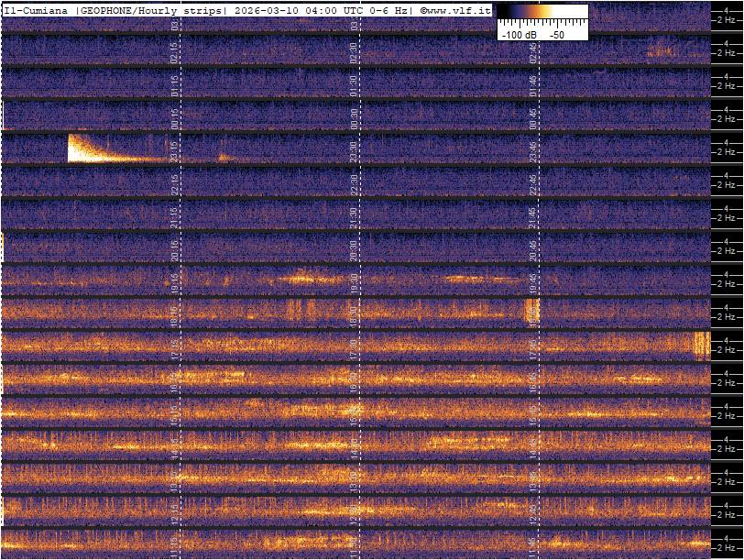744x560 pixels.
Task: Select the 01:45 time marker
Action: (x=532, y=84)
